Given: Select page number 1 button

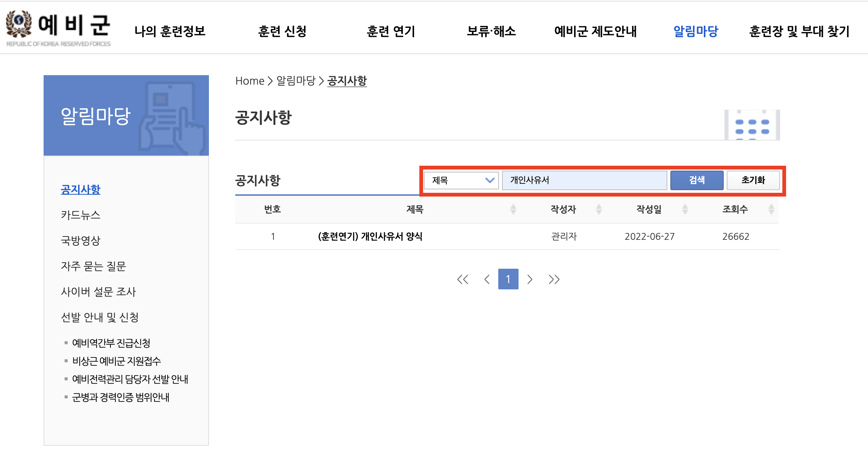Looking at the screenshot, I should 508,279.
